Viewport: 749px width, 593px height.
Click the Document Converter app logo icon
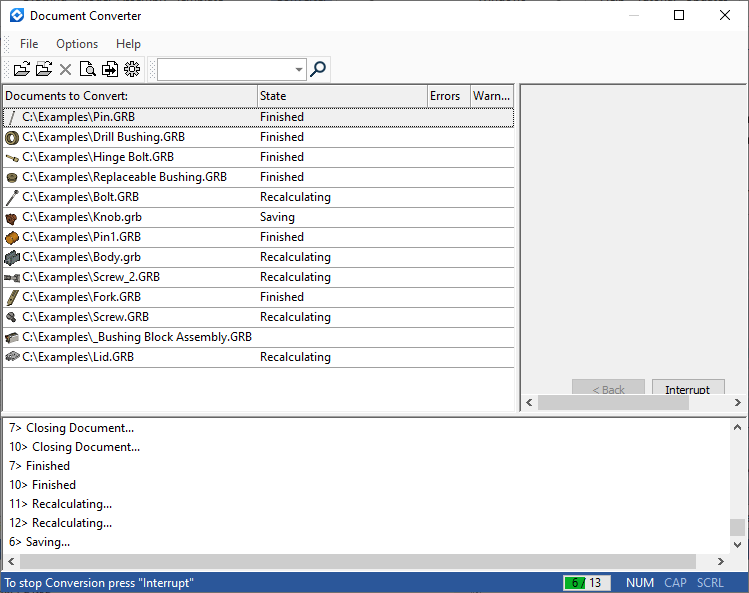tap(17, 15)
